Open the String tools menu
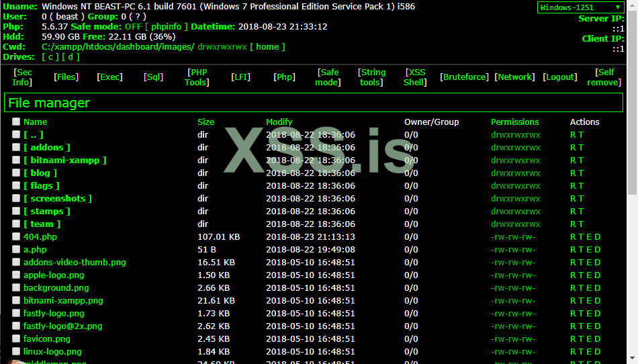 [371, 77]
